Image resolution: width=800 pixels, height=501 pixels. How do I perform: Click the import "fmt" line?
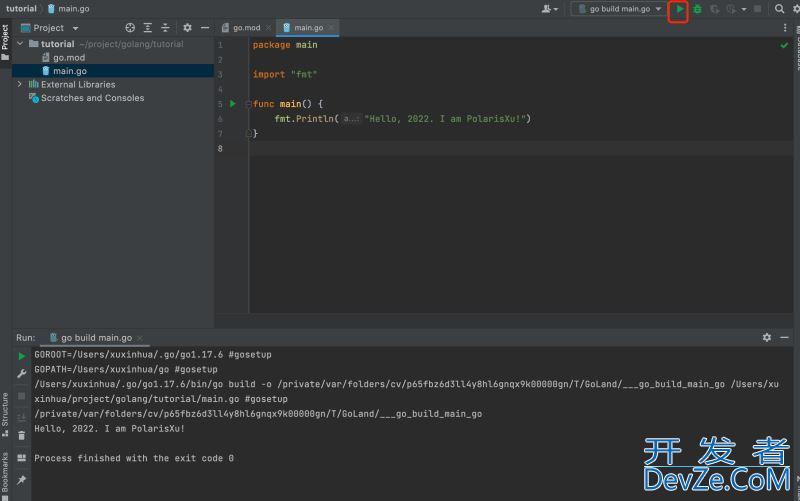pos(285,74)
